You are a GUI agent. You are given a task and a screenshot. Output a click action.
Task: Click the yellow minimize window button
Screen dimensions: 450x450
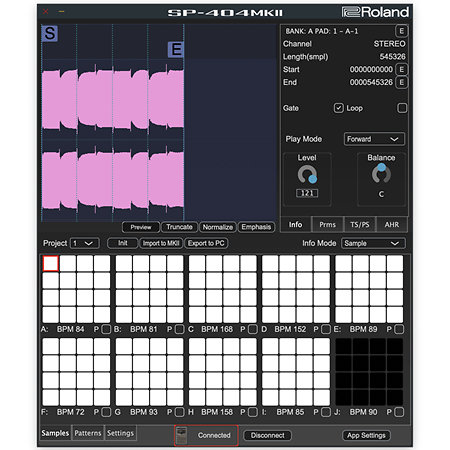61,12
